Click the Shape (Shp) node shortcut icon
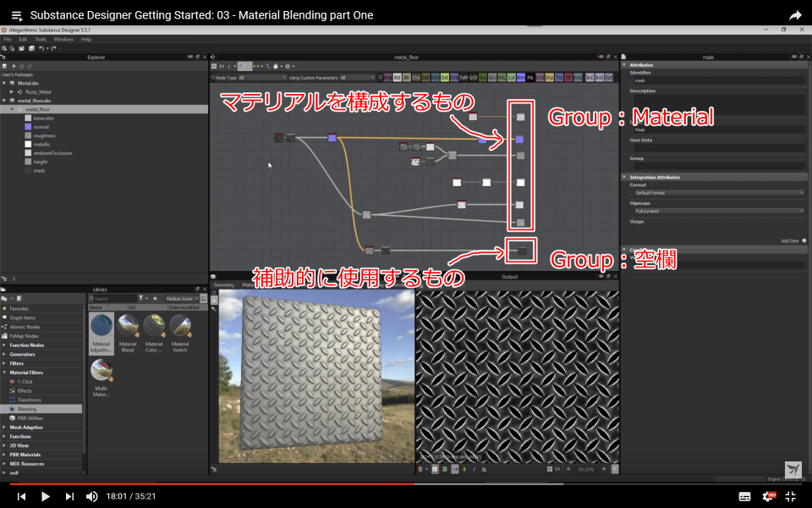 click(549, 78)
